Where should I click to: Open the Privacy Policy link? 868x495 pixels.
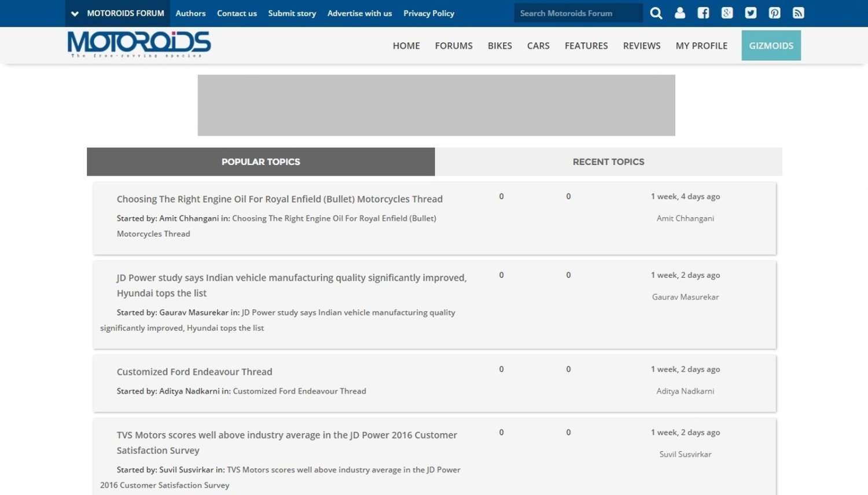click(x=429, y=13)
